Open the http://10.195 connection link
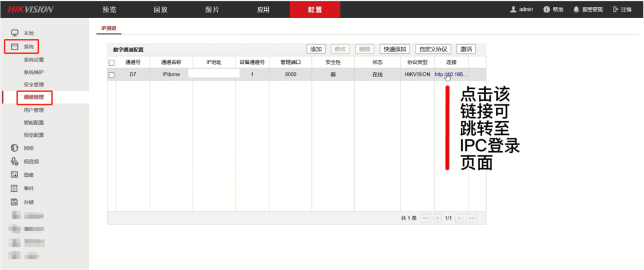The height and width of the screenshot is (270, 644). (450, 75)
